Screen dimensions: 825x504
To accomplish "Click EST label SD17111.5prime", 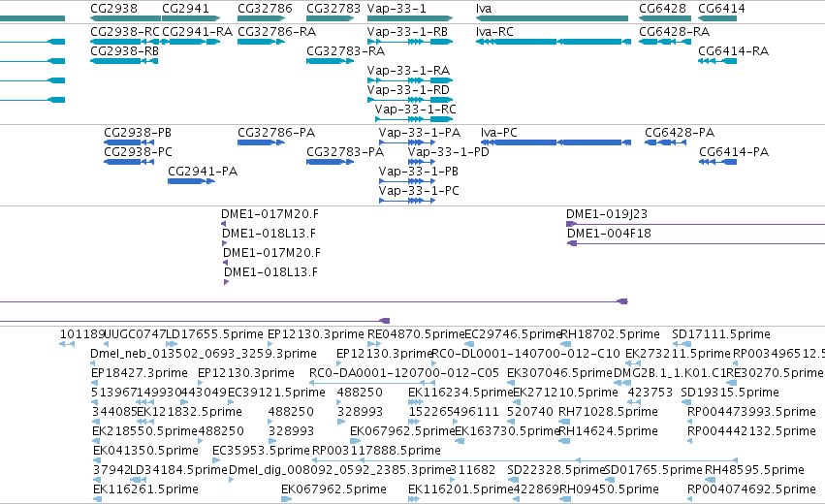I will (x=721, y=334).
